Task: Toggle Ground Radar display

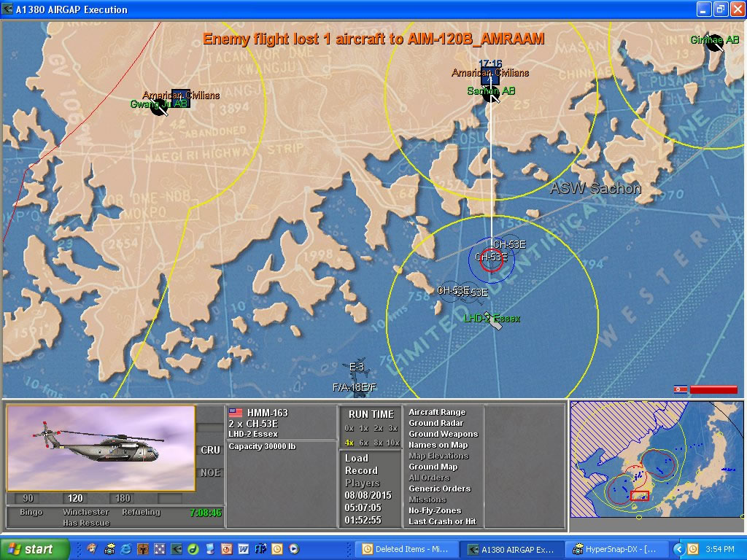Action: pos(435,423)
